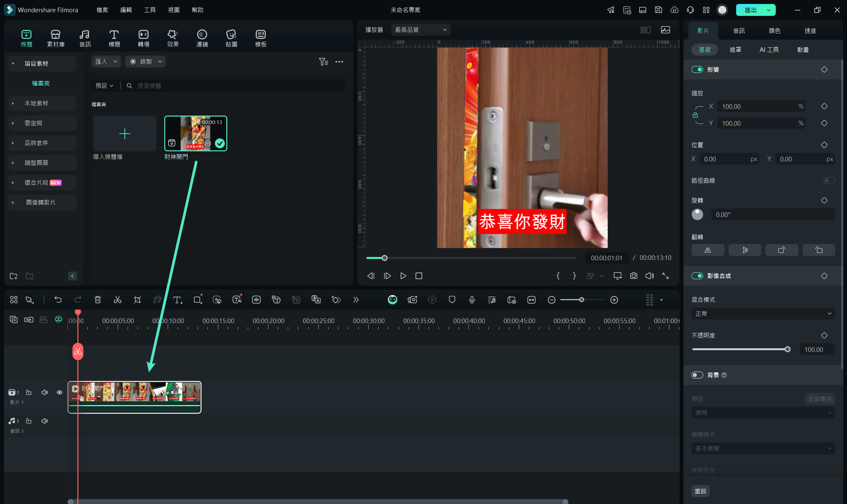
Task: Select the 檔案夾 folder entry
Action: click(x=41, y=83)
